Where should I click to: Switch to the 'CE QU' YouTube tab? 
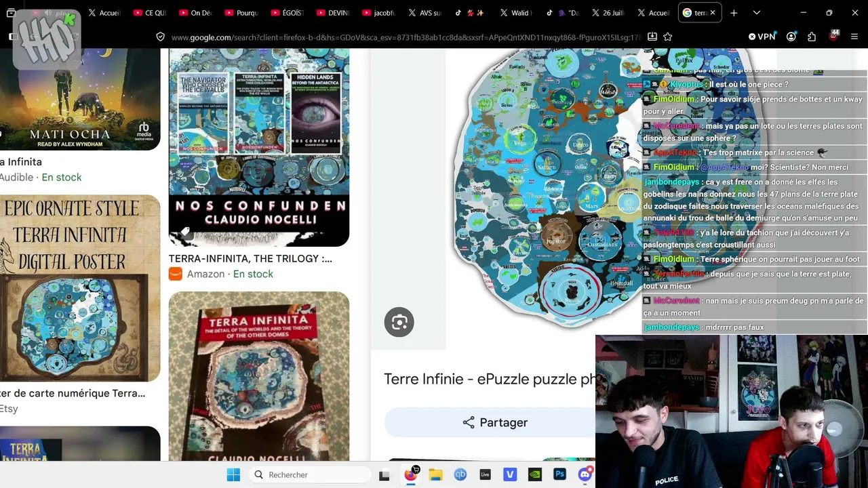pyautogui.click(x=149, y=13)
